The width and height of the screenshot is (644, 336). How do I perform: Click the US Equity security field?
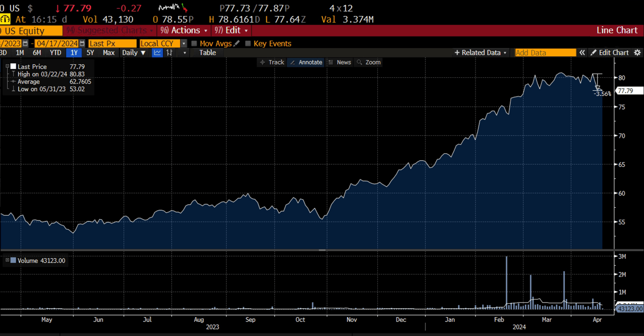pos(31,31)
